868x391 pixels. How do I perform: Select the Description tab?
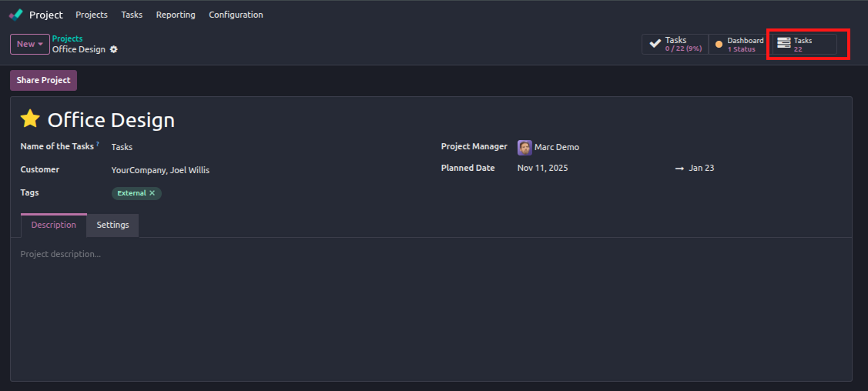[54, 226]
